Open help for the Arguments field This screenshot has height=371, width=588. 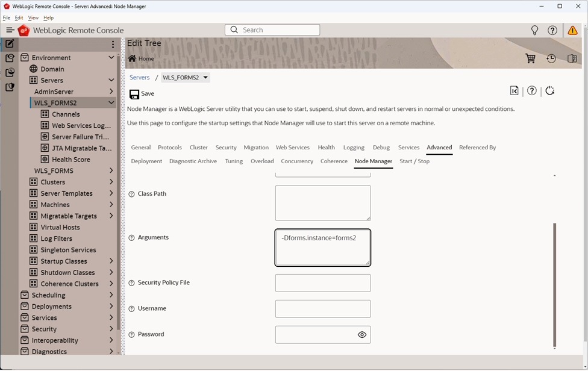(x=131, y=238)
